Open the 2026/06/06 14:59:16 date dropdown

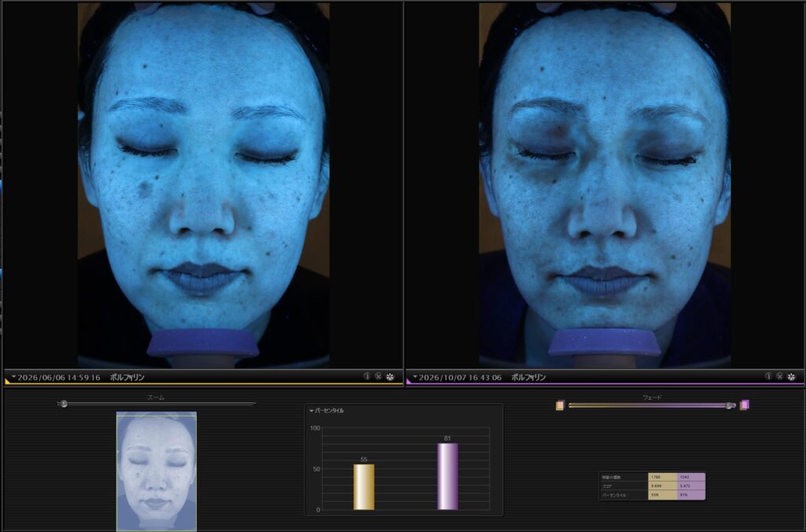pos(14,377)
